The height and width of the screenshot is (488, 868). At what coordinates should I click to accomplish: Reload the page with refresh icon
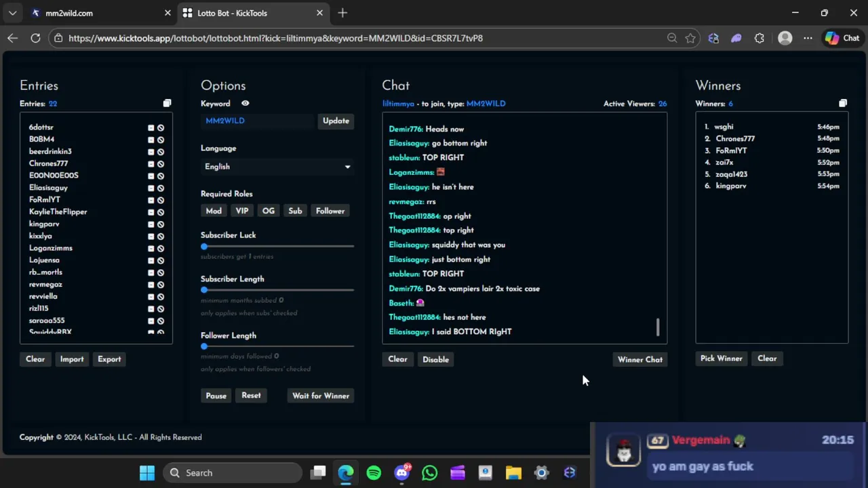[x=35, y=38]
